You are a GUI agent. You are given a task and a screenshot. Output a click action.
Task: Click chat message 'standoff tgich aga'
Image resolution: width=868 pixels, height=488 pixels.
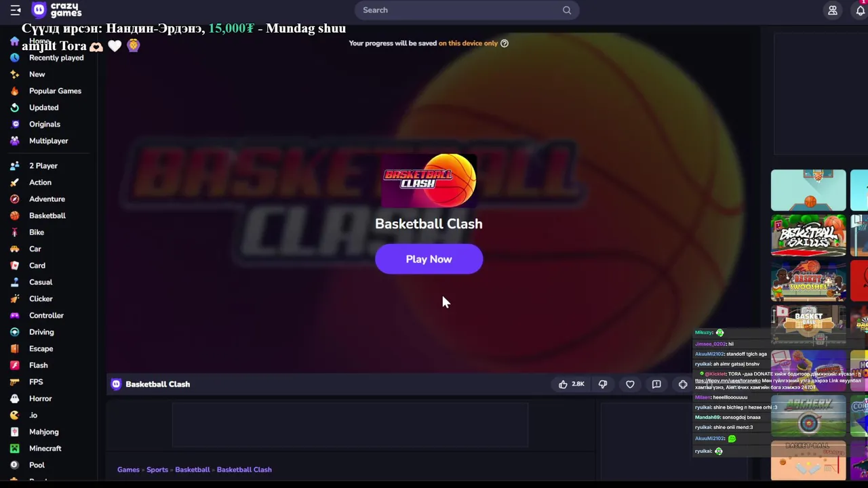(746, 354)
